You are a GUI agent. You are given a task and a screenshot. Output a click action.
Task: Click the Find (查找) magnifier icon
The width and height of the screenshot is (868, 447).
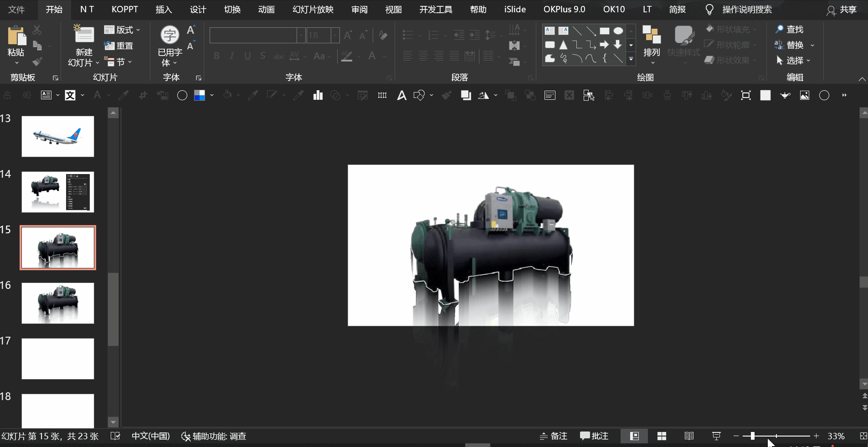(780, 29)
